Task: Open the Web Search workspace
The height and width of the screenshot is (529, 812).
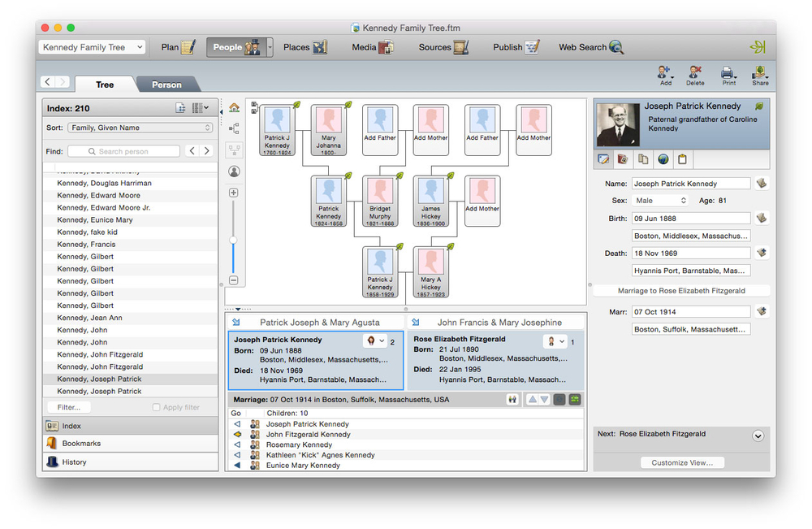Action: (590, 47)
